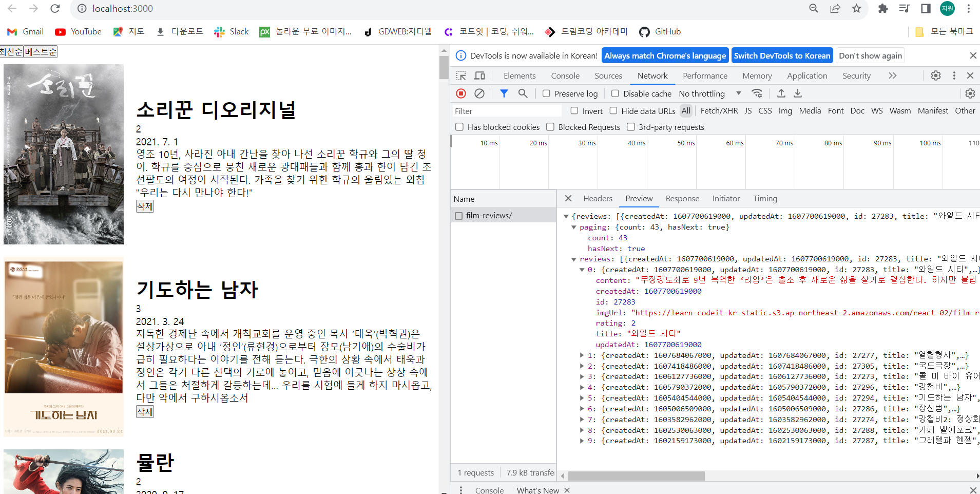Delete 소리꾼 디오리지널 review with 삭제
Screen dimensions: 980x494
145,206
